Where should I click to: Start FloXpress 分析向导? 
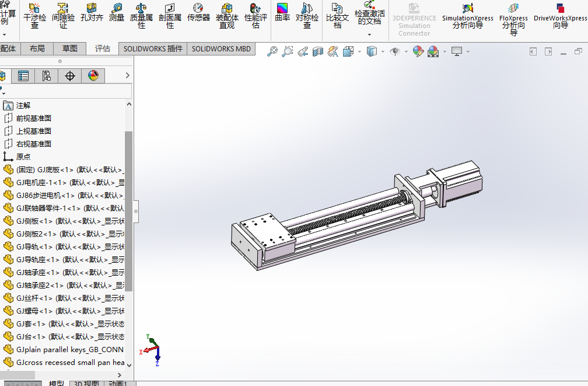(x=513, y=19)
